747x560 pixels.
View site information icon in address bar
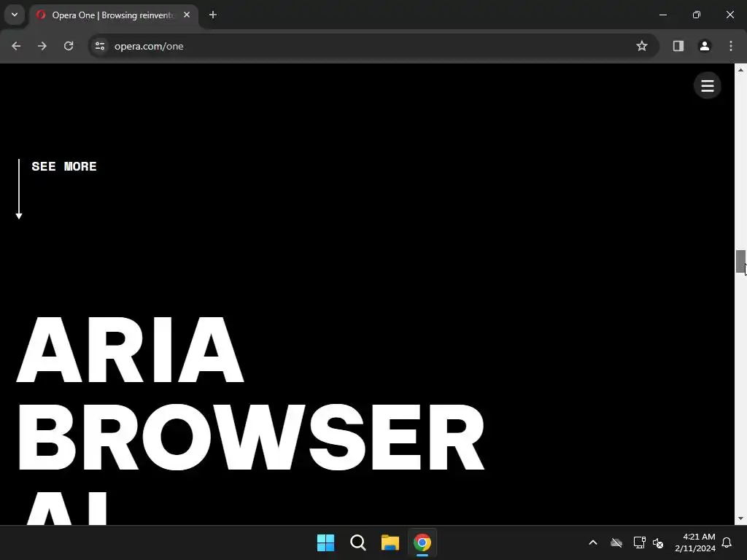pyautogui.click(x=100, y=46)
